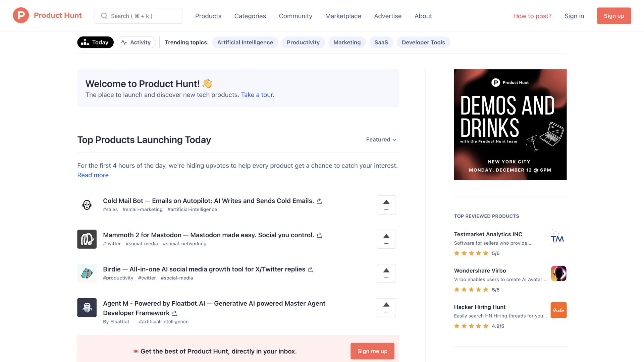Downvote Mammoth 2 for Mastodon

386,243
